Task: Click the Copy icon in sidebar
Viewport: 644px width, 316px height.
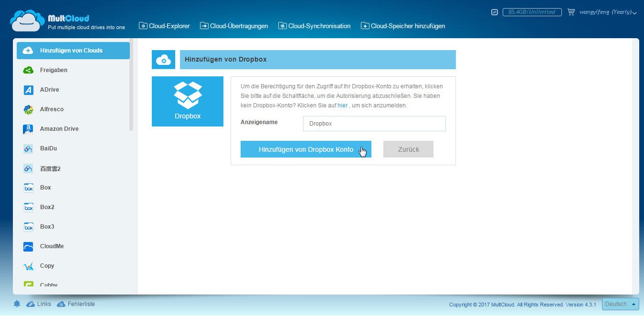Action: click(28, 266)
